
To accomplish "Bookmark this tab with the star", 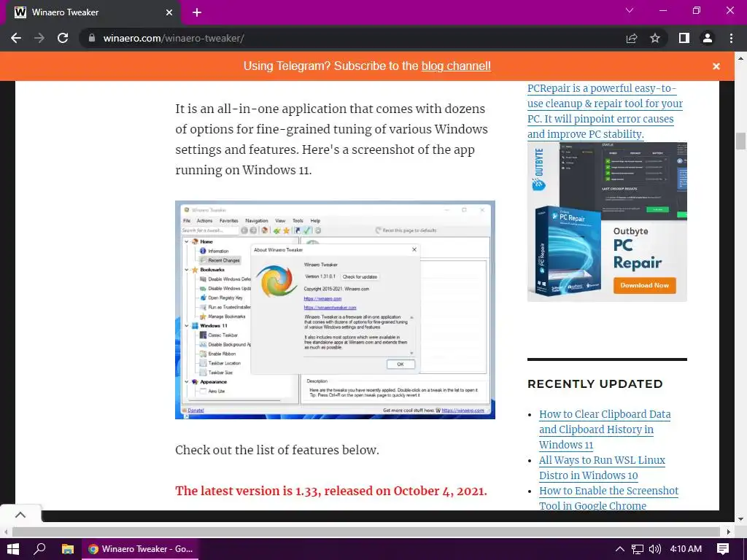I will (655, 38).
